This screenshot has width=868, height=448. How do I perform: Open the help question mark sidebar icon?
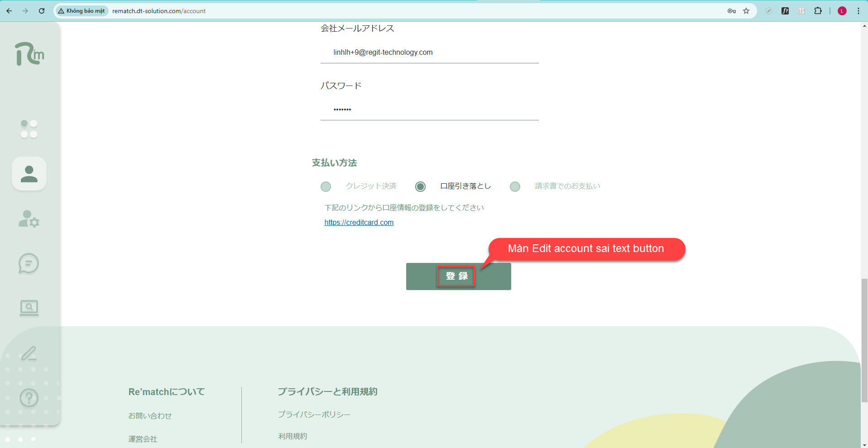click(x=29, y=398)
